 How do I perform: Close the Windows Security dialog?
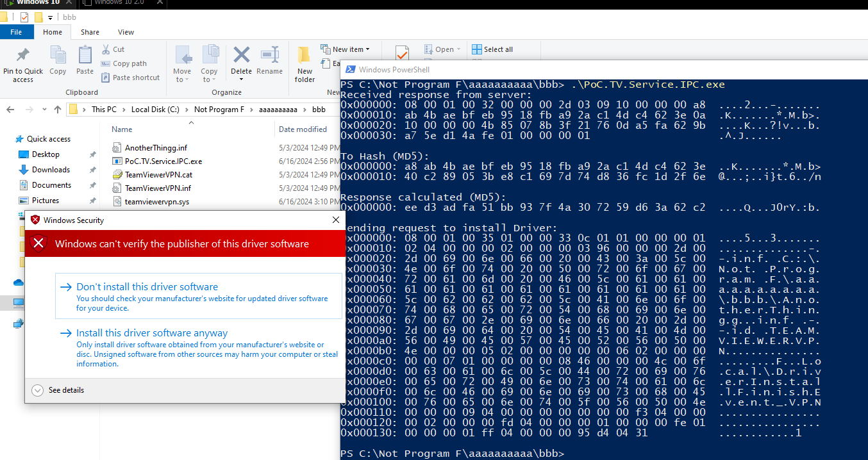click(x=336, y=220)
